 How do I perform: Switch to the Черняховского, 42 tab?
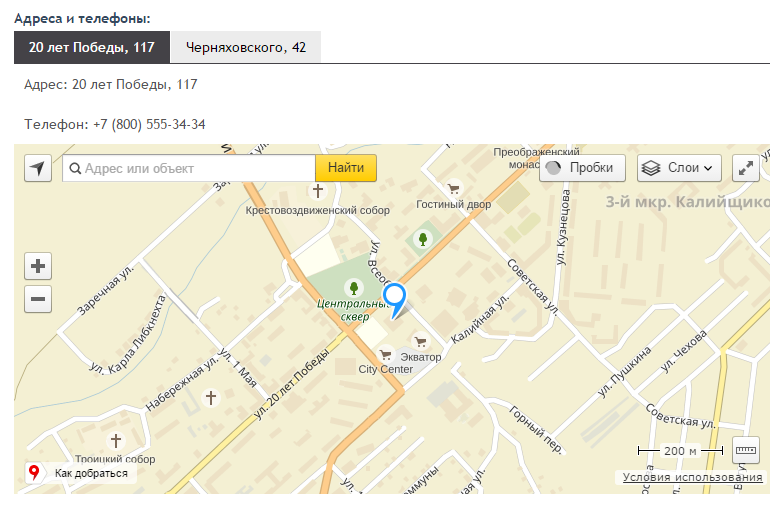click(x=246, y=47)
